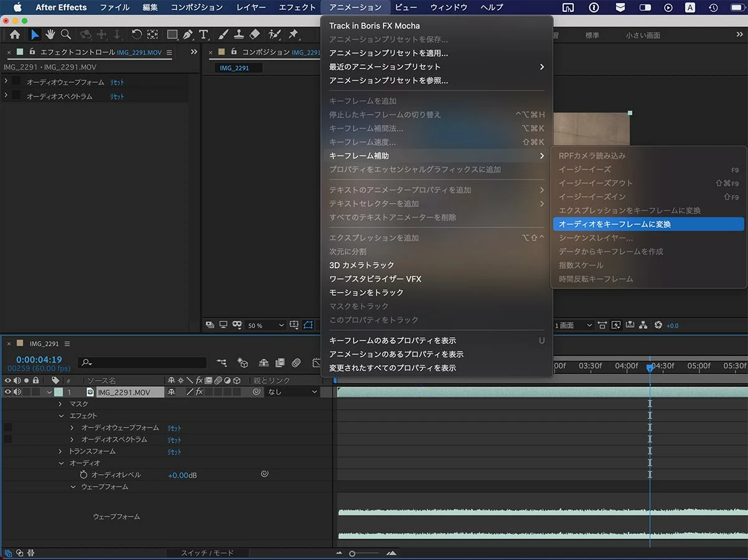748x560 pixels.
Task: Open the 50 % magnification dropdown
Action: tap(266, 325)
